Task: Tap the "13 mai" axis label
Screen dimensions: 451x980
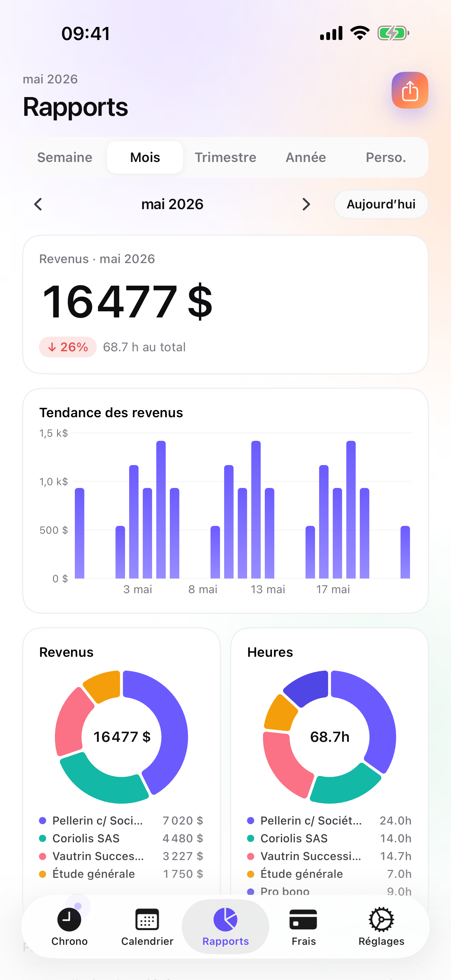Action: [268, 589]
